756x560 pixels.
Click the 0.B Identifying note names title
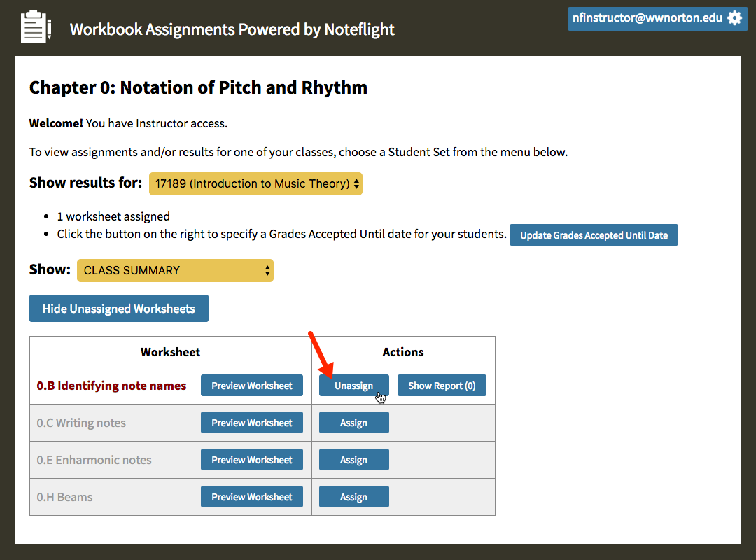tap(112, 386)
